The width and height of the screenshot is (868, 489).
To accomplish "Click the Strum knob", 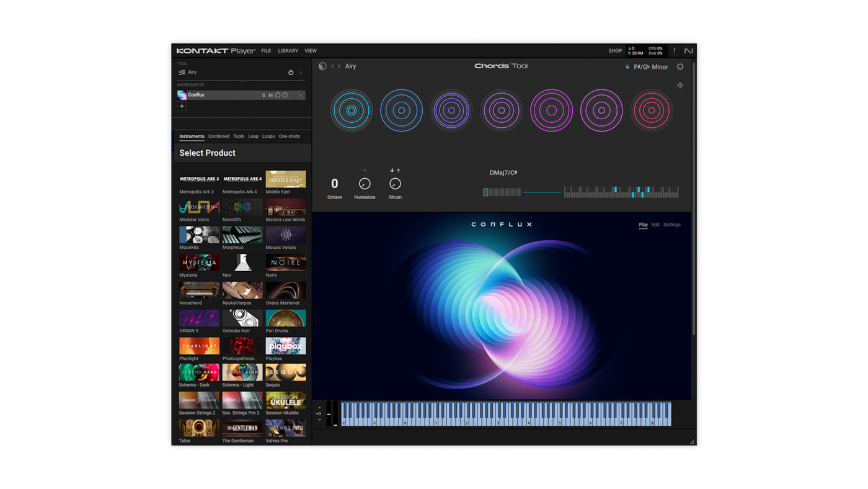I will click(395, 184).
